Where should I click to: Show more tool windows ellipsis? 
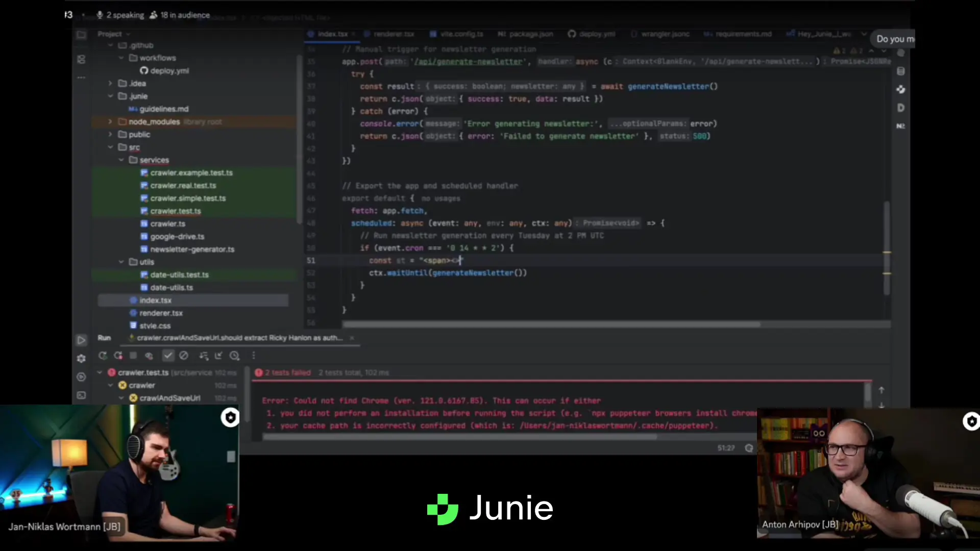point(81,78)
